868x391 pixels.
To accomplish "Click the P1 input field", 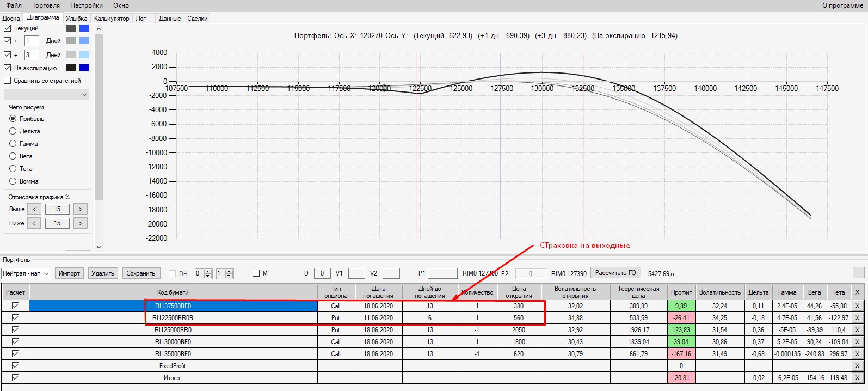I will [442, 273].
